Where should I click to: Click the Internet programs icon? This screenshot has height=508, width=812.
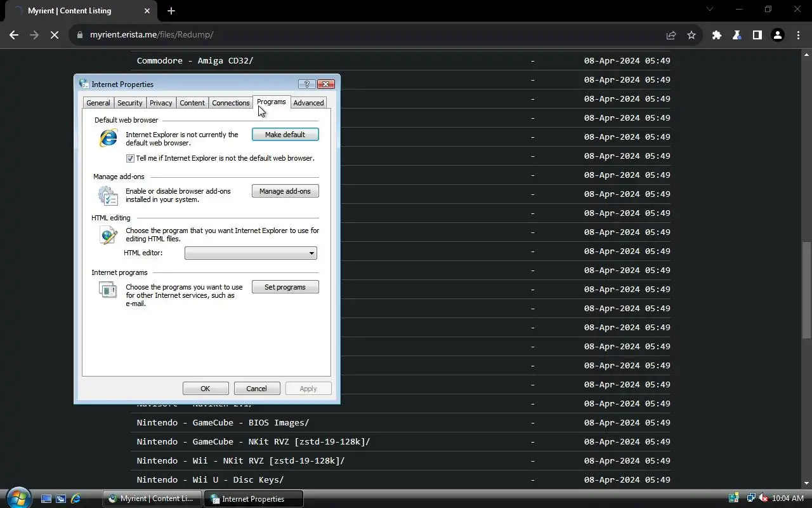(x=108, y=290)
